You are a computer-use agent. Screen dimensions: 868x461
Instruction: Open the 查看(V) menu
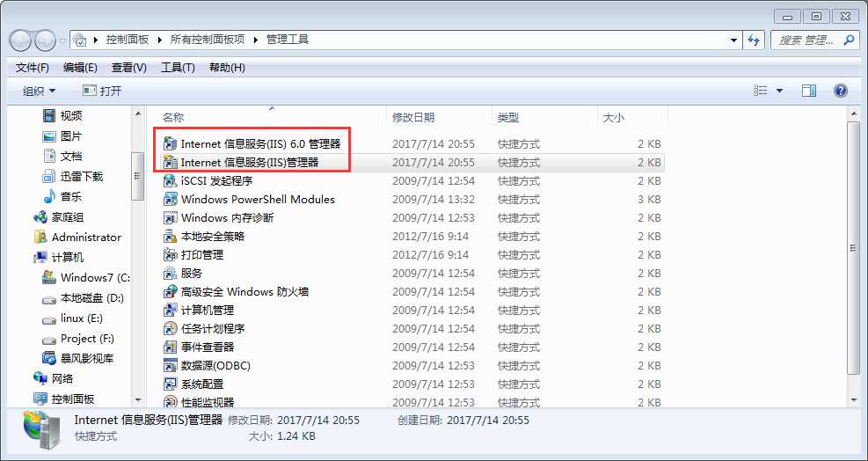tap(129, 68)
